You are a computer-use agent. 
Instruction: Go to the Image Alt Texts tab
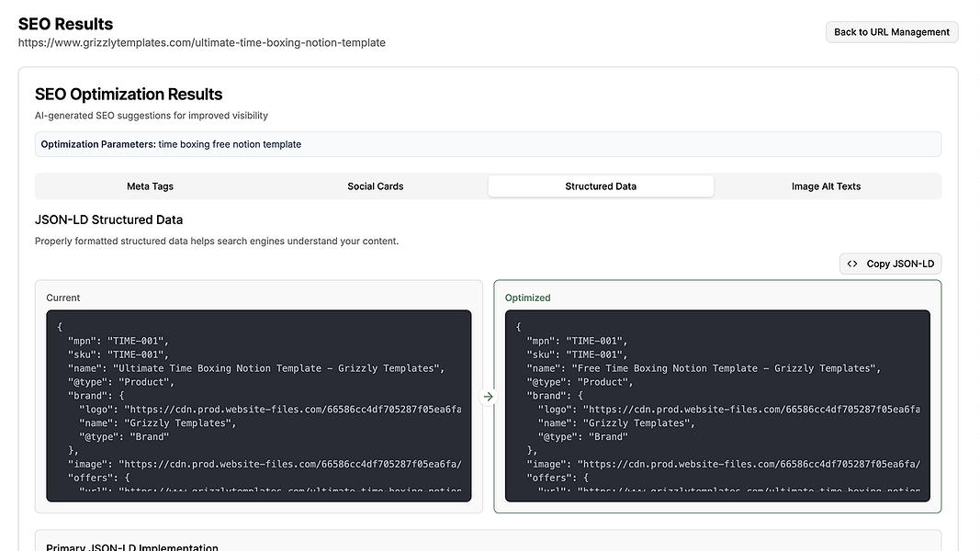click(x=826, y=186)
